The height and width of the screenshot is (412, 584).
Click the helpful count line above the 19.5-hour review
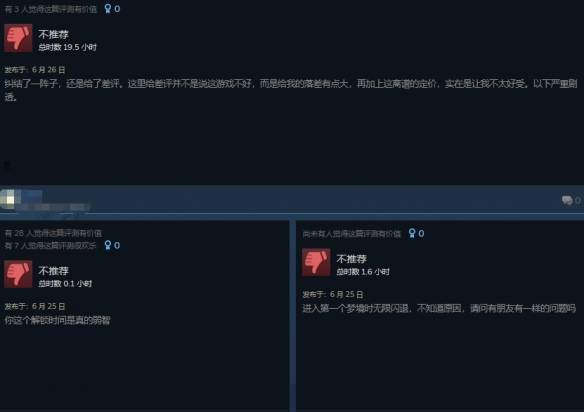click(51, 9)
